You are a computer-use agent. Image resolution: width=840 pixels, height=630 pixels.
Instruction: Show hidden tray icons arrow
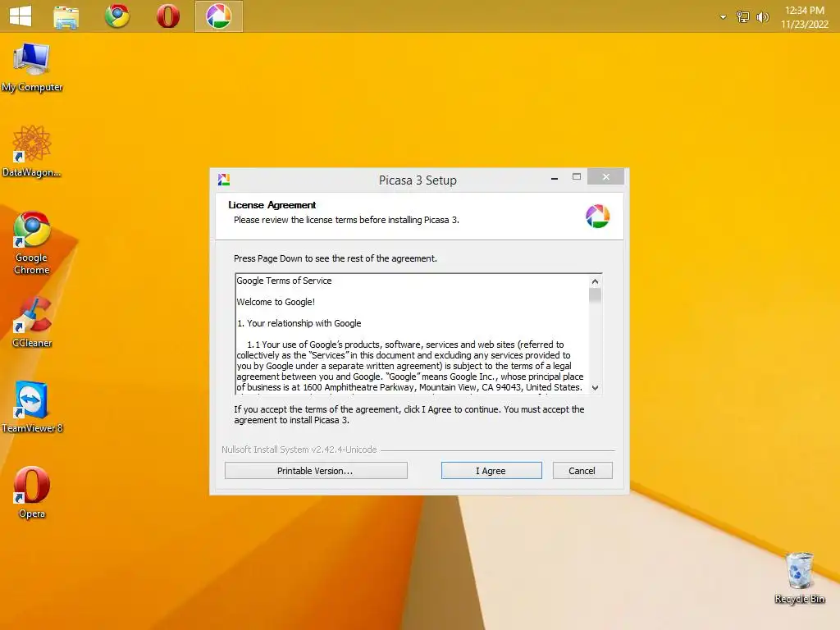click(723, 17)
